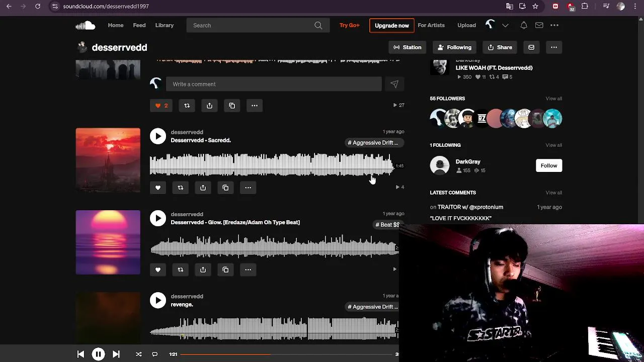Repost the top track
644x362 pixels.
(x=187, y=106)
